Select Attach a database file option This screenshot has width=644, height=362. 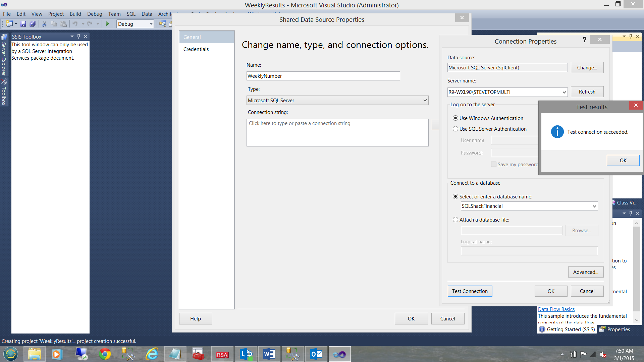point(455,220)
